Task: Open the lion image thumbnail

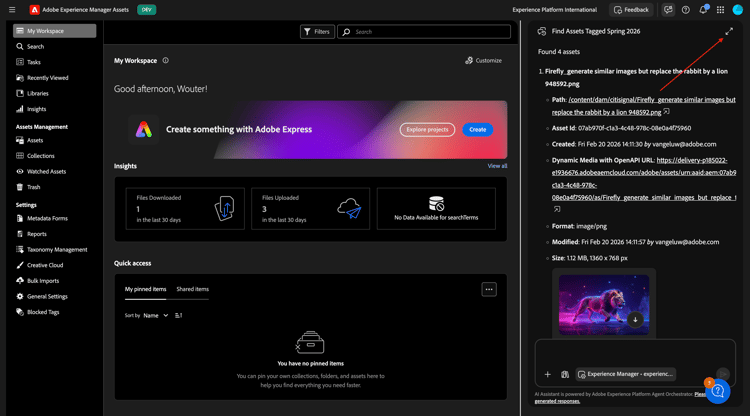Action: point(604,305)
